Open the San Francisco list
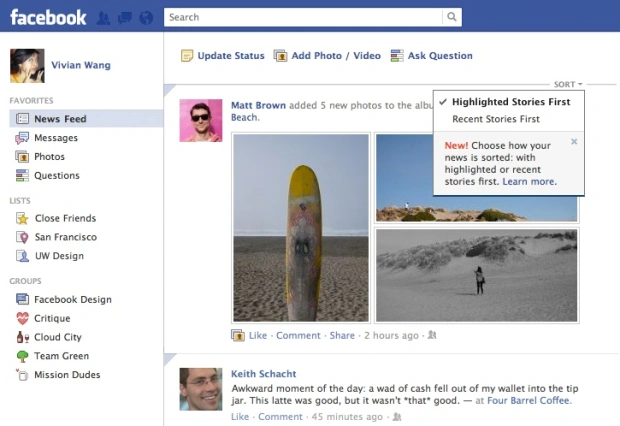Image resolution: width=620 pixels, height=426 pixels. pyautogui.click(x=66, y=237)
